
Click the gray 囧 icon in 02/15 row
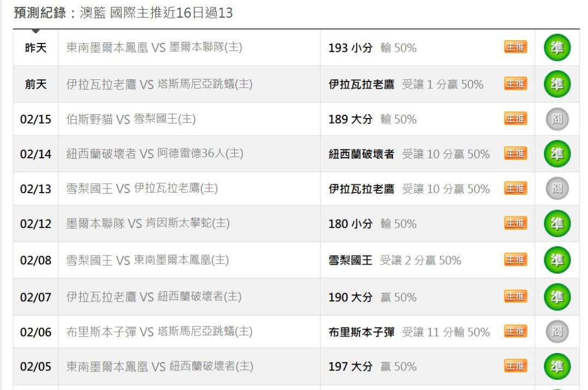click(x=557, y=119)
